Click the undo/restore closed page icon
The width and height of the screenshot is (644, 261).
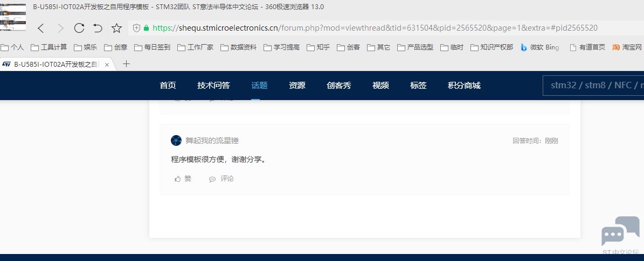coord(98,28)
